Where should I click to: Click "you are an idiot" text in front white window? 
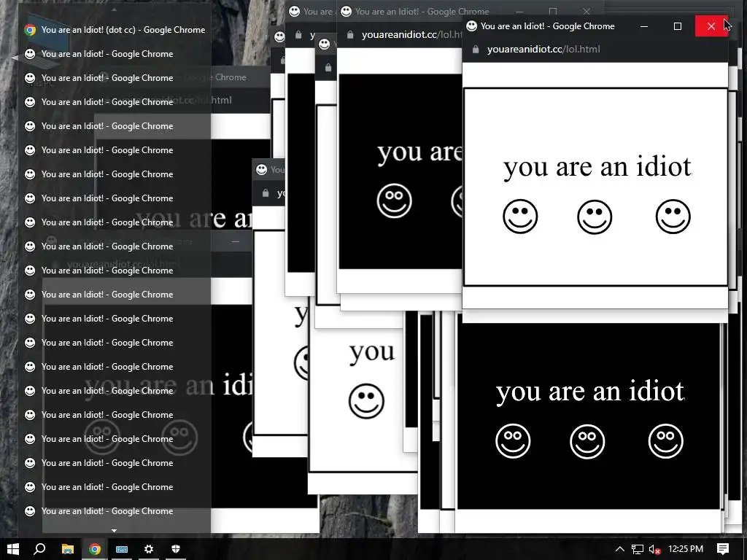(597, 168)
